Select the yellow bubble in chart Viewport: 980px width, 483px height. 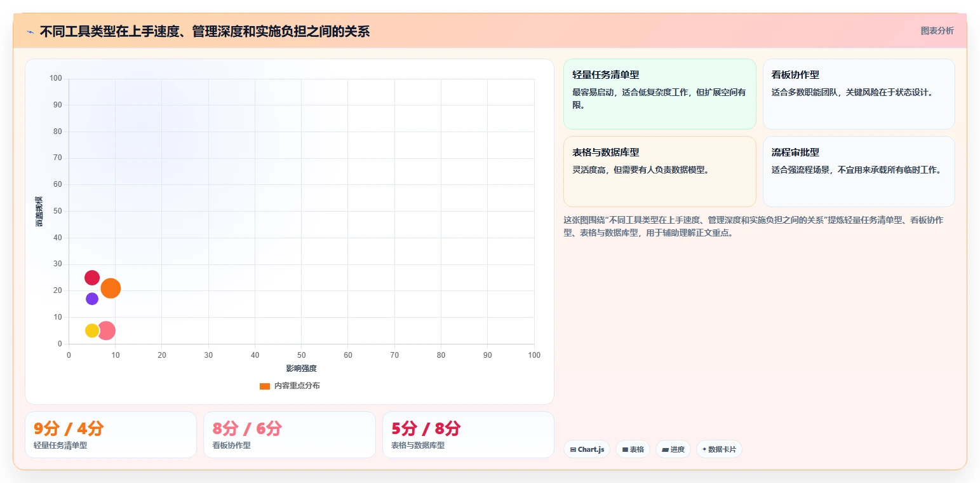click(92, 330)
